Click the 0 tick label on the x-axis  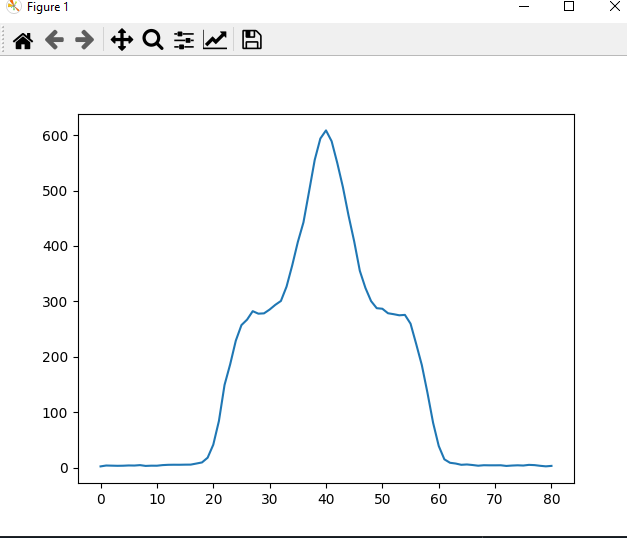101,498
